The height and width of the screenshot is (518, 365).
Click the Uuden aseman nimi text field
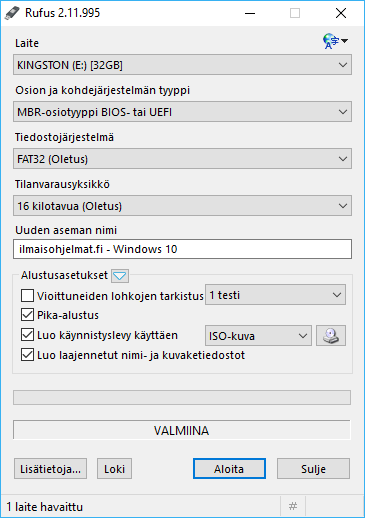coord(182,249)
